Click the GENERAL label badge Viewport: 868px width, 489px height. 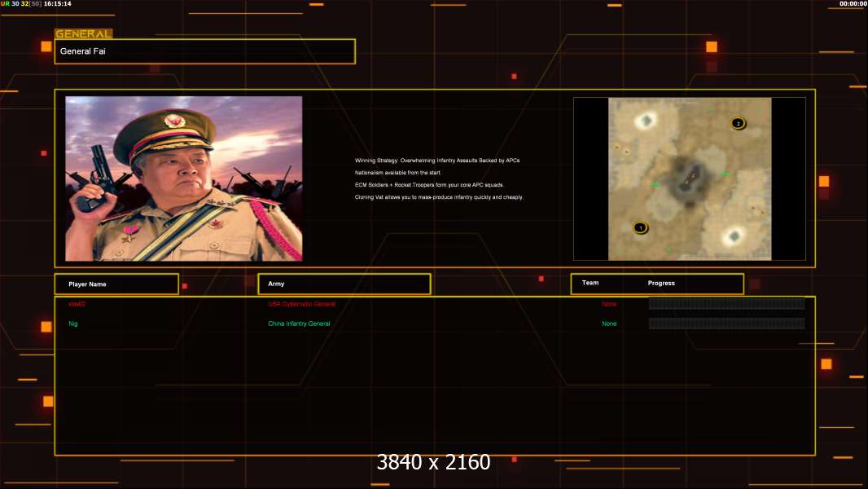point(83,34)
